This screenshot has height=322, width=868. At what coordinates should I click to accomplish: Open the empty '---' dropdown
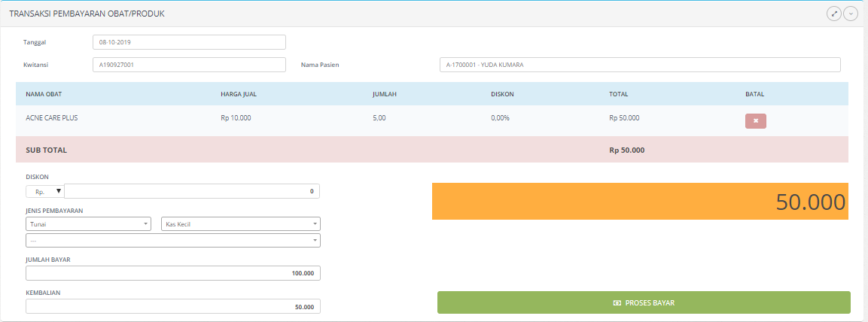[x=172, y=240]
